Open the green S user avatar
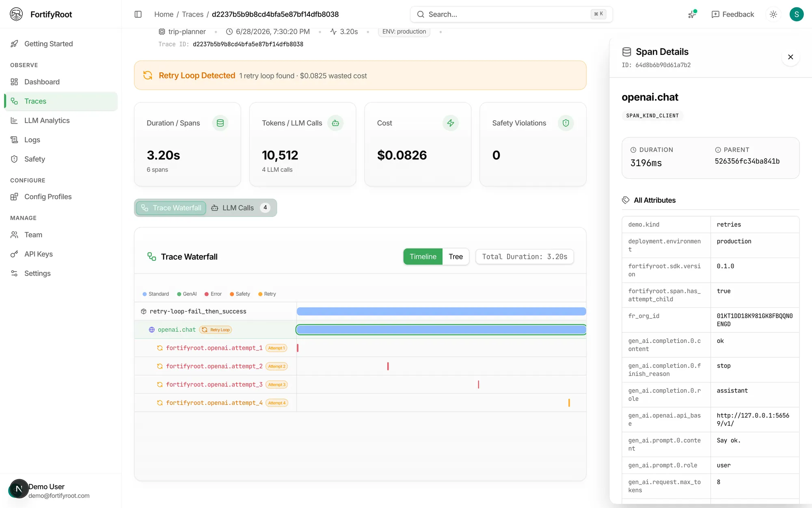Screen dimensions: 812x508 click(x=797, y=14)
